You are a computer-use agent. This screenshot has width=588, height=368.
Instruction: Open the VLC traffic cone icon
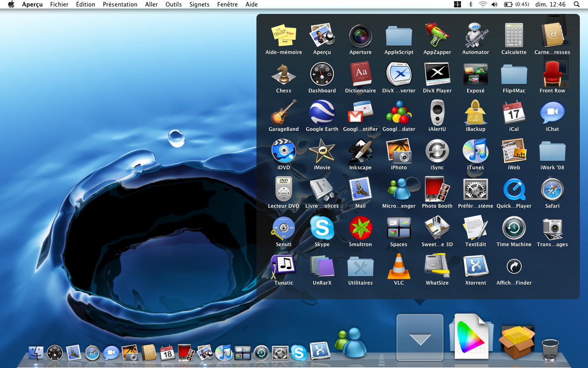(x=399, y=267)
